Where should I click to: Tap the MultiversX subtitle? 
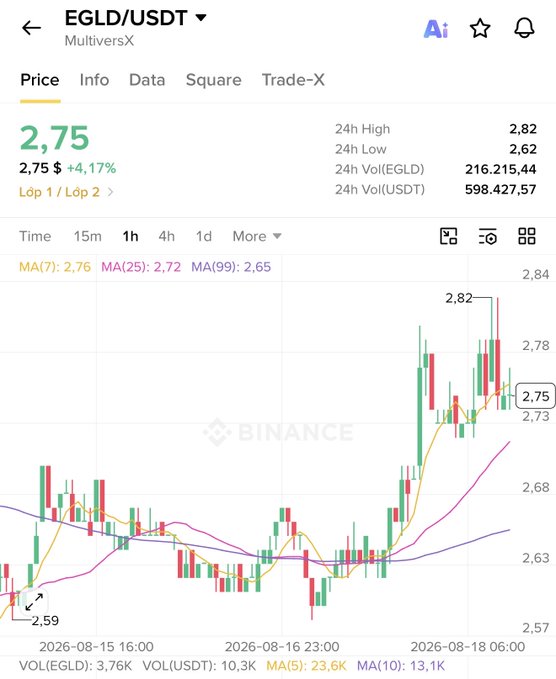(99, 41)
